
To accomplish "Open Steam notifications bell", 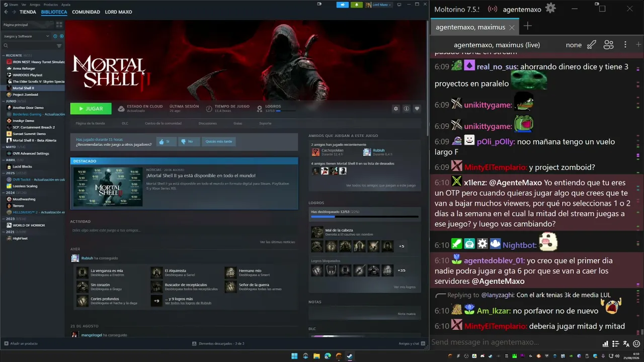I will click(357, 5).
